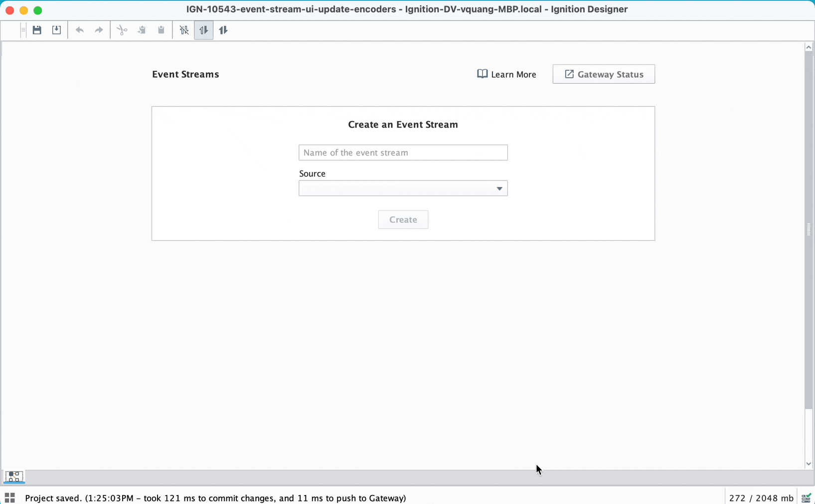The image size is (815, 504).
Task: Click the Source label
Action: [312, 173]
